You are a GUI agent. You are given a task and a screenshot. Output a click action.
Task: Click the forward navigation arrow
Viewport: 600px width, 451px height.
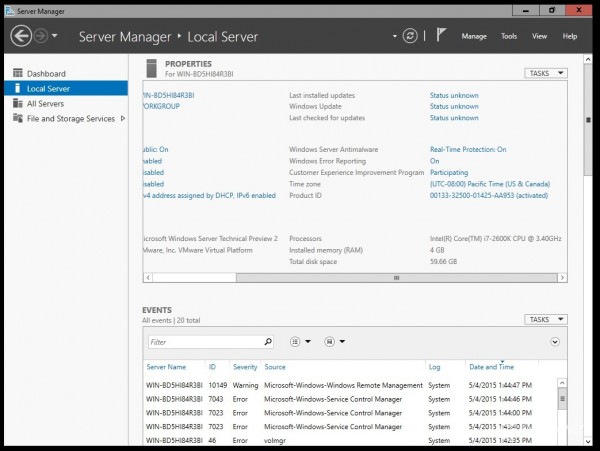pyautogui.click(x=41, y=36)
